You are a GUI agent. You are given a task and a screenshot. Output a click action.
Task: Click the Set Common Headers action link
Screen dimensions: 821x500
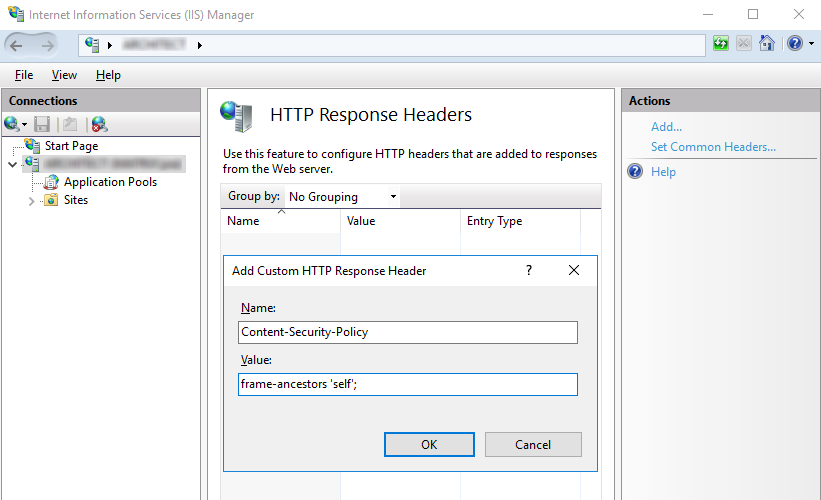coord(713,147)
